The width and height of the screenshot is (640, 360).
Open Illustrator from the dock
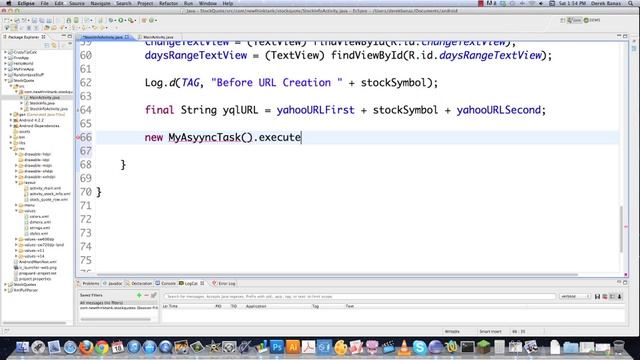tap(293, 347)
